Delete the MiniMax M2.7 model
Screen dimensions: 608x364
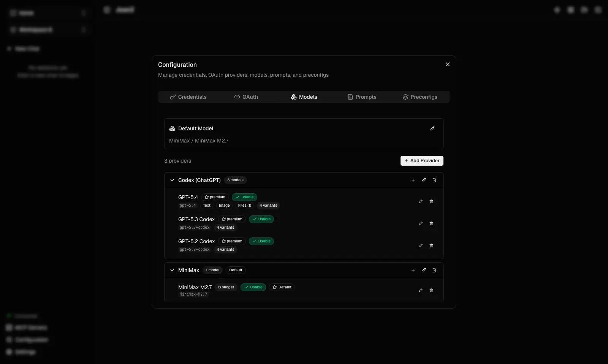(431, 290)
